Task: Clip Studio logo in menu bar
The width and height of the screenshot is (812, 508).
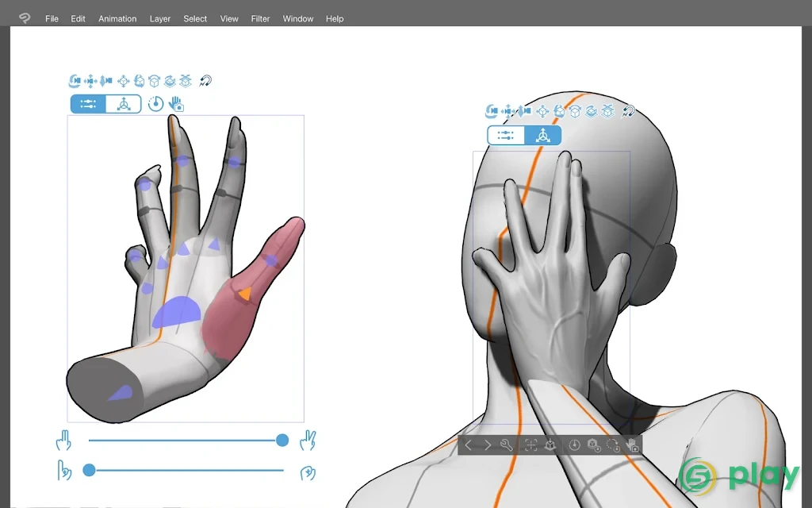Action: click(25, 18)
